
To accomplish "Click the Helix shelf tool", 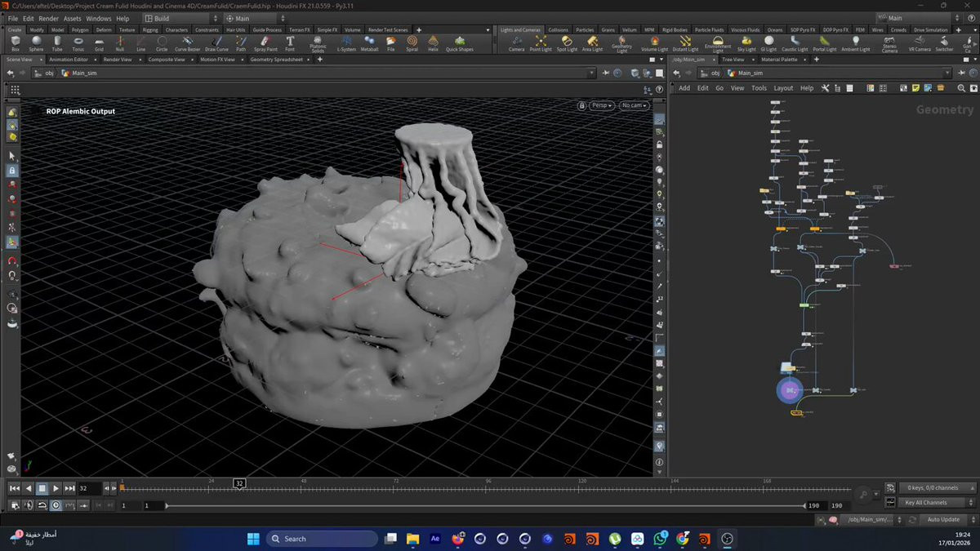I will (x=433, y=42).
